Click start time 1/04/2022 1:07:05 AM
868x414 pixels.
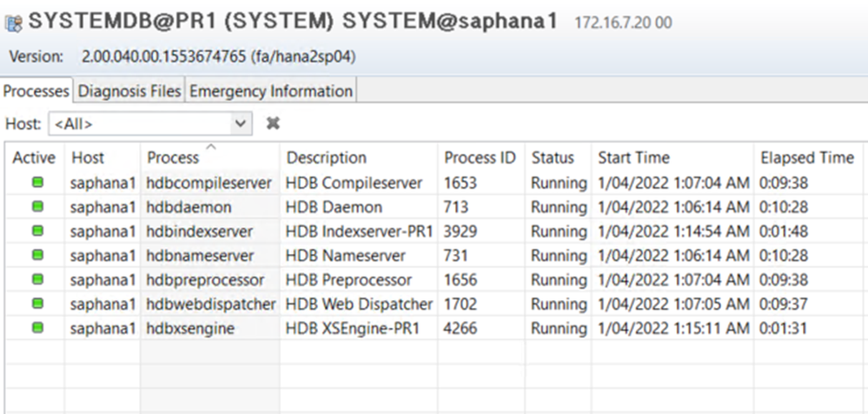[x=673, y=304]
